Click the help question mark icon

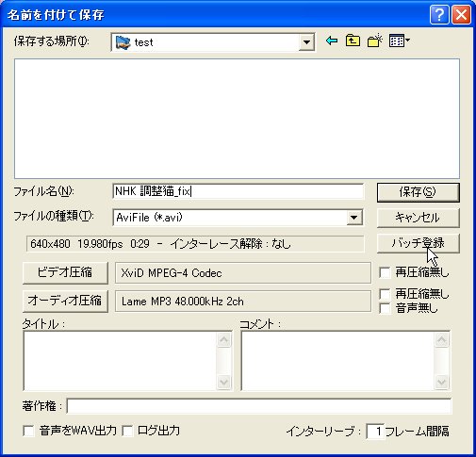click(x=439, y=15)
